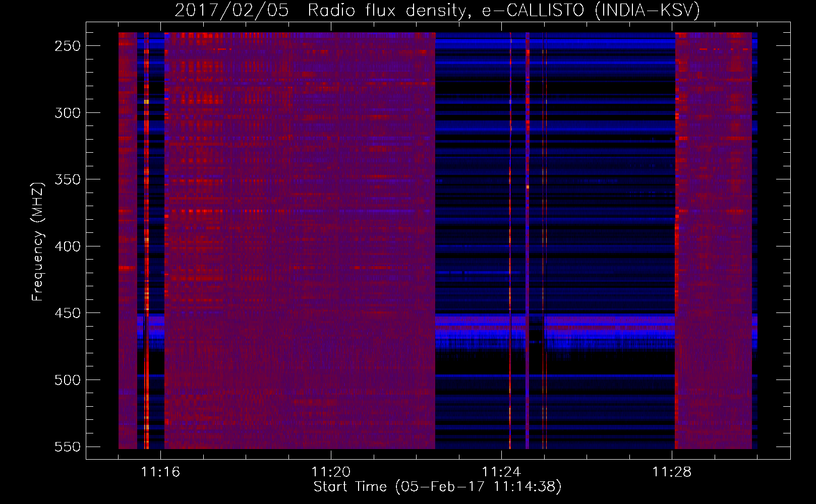Click the 'Start Time (05-Feb-17 11:14:38)' axis label
The height and width of the screenshot is (504, 816).
click(x=437, y=487)
